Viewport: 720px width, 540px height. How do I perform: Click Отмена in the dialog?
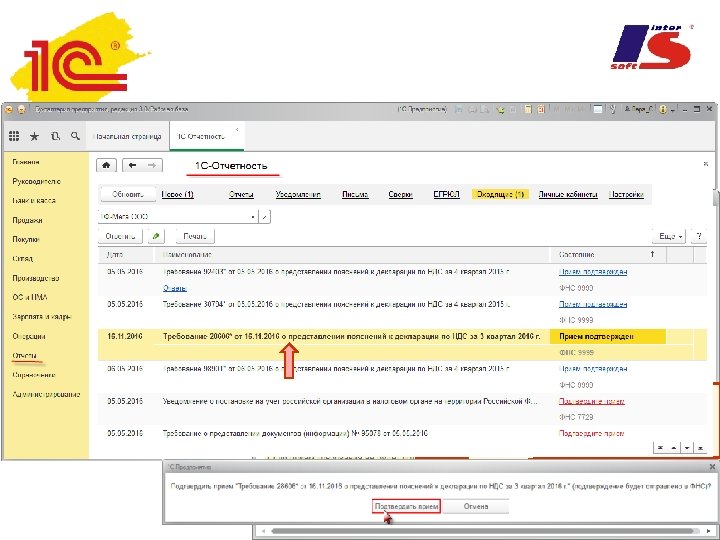pyautogui.click(x=476, y=506)
